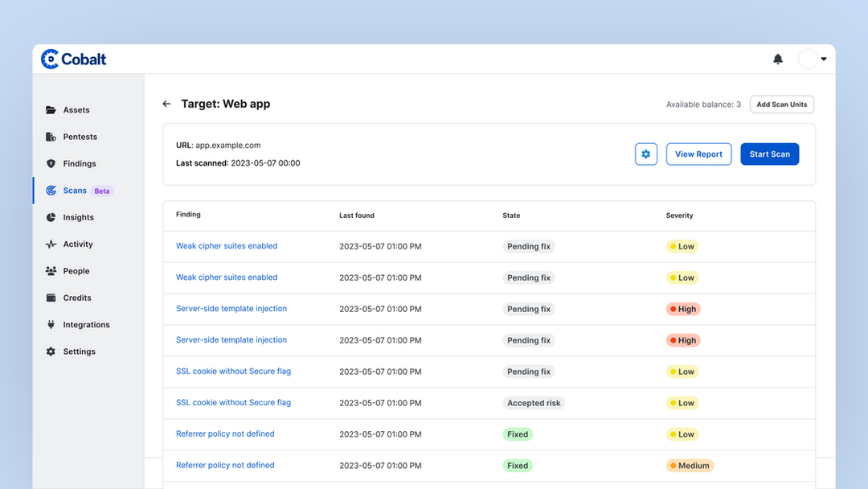Click the Integrations plug icon
The image size is (868, 489).
tap(51, 325)
